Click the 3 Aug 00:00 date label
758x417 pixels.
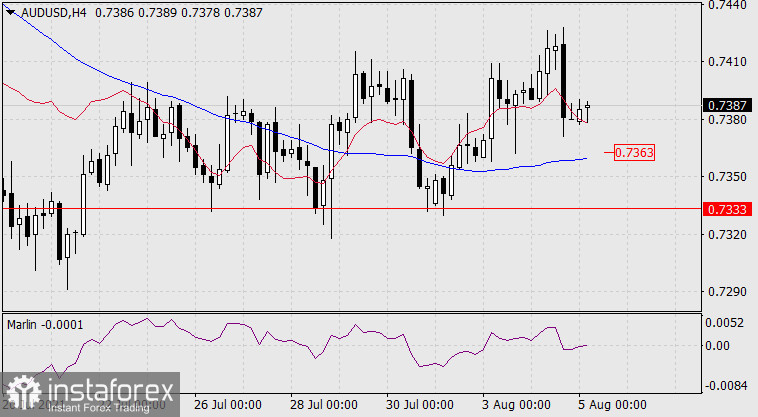tap(515, 405)
